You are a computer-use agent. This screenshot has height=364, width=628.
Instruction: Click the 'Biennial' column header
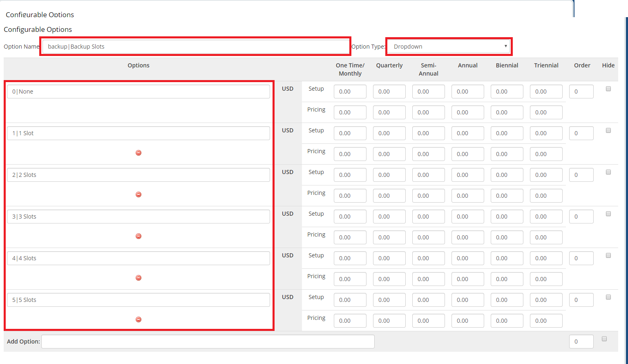coord(507,65)
